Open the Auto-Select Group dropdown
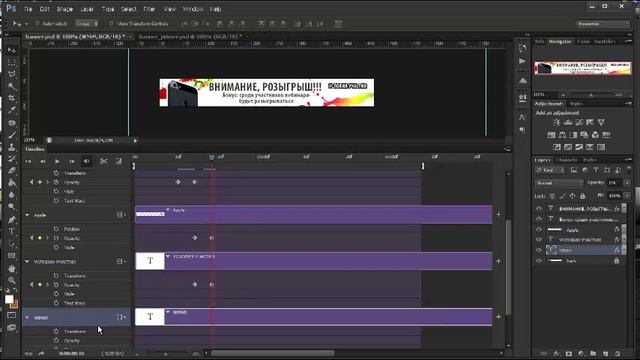 (87, 24)
